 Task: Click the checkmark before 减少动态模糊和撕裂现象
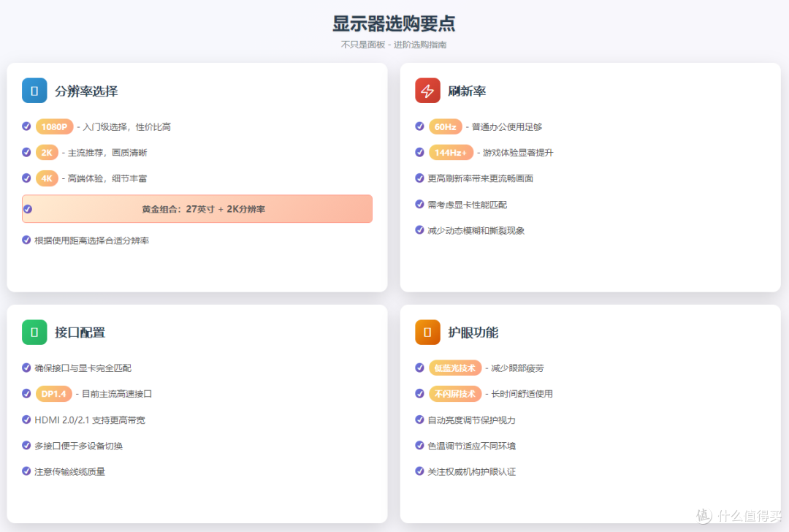419,230
